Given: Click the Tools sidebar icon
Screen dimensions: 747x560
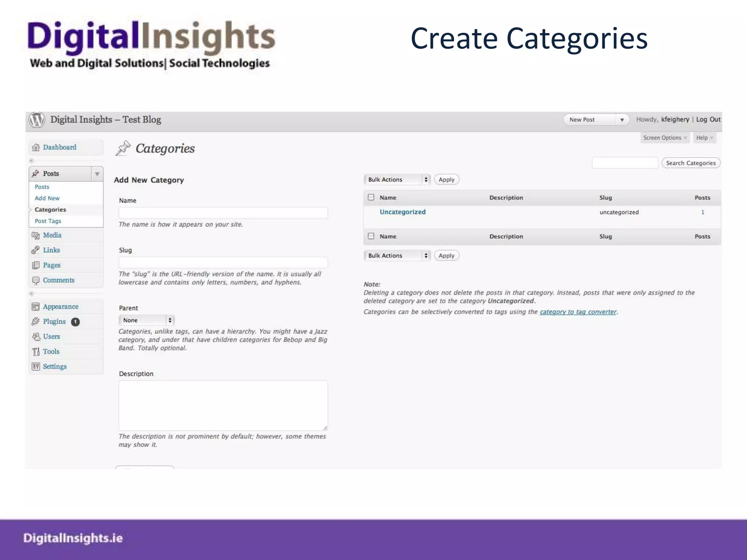Looking at the screenshot, I should (x=35, y=351).
